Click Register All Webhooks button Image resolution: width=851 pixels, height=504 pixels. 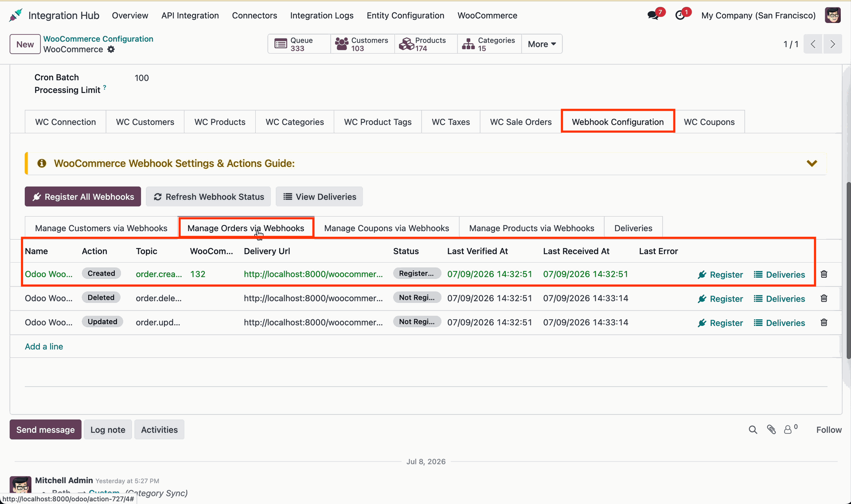(x=83, y=197)
